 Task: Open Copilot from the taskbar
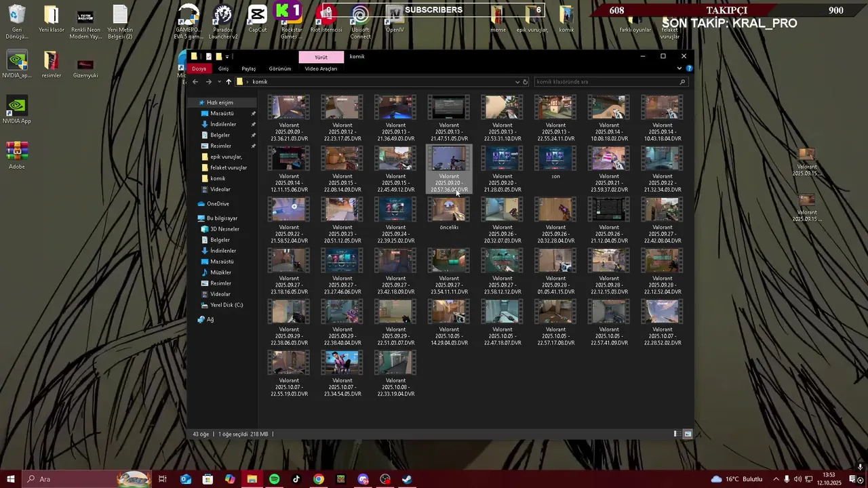click(230, 479)
